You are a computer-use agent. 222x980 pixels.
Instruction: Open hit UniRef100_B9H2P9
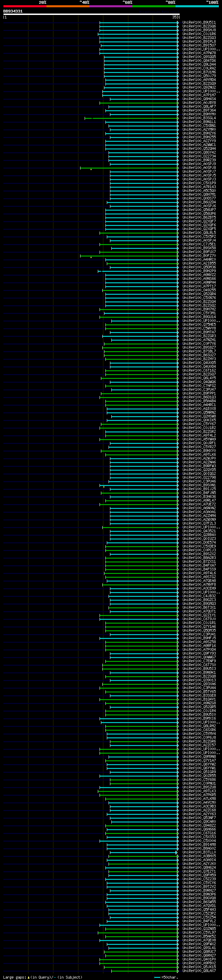click(x=199, y=271)
